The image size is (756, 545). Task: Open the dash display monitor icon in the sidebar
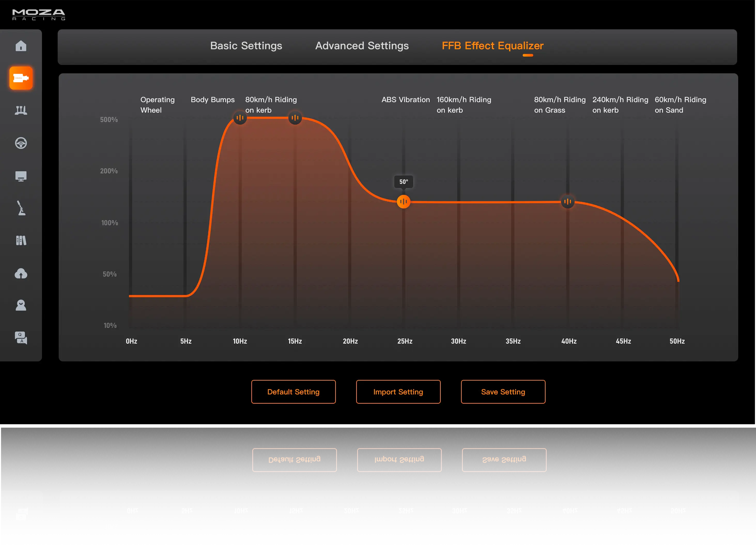coord(21,176)
